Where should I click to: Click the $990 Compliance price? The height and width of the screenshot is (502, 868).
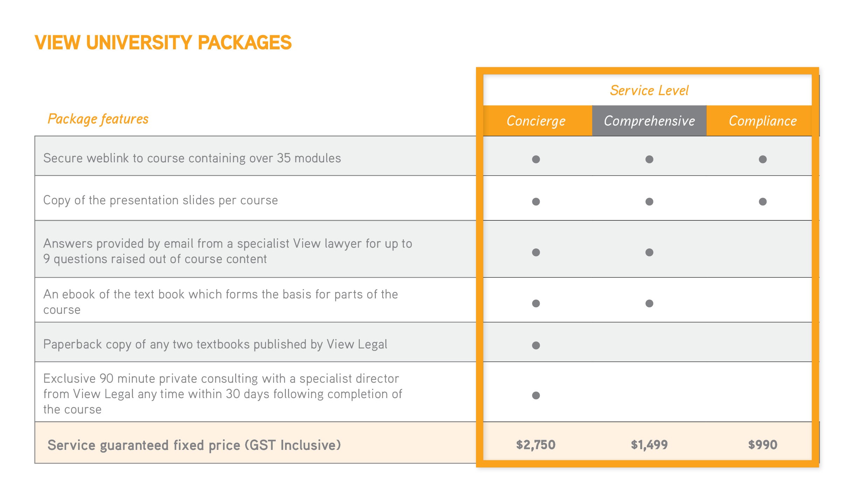[x=763, y=445]
